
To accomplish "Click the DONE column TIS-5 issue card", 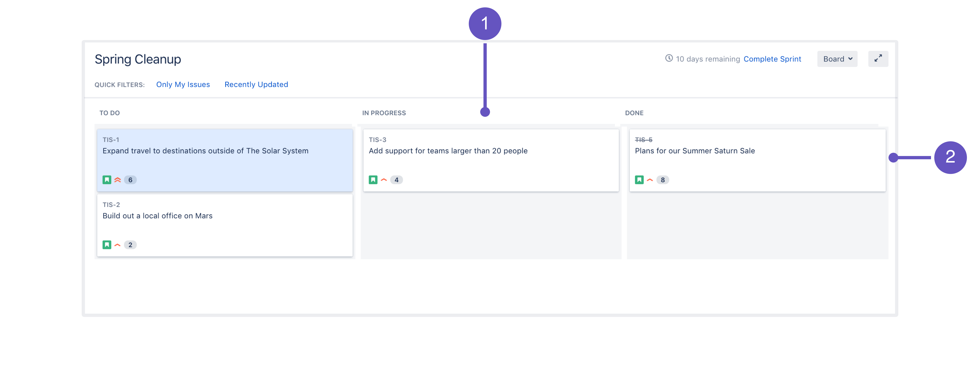I will pyautogui.click(x=756, y=159).
